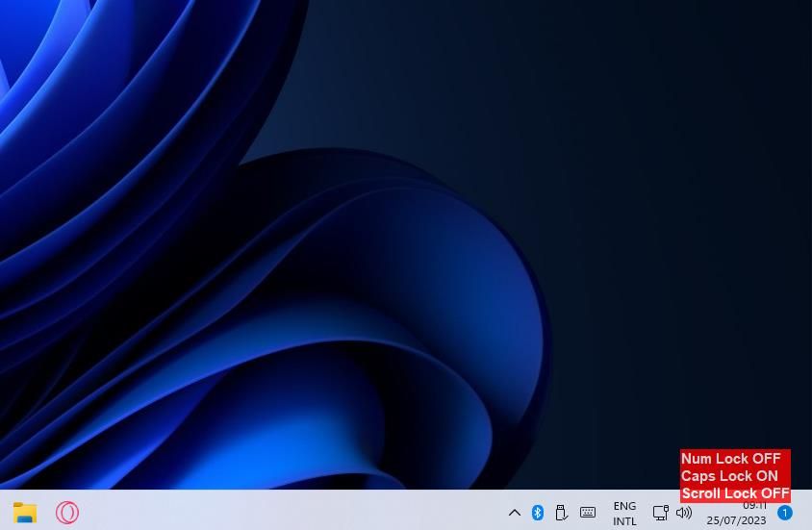Open File Explorer from the taskbar
812x530 pixels.
pyautogui.click(x=25, y=513)
